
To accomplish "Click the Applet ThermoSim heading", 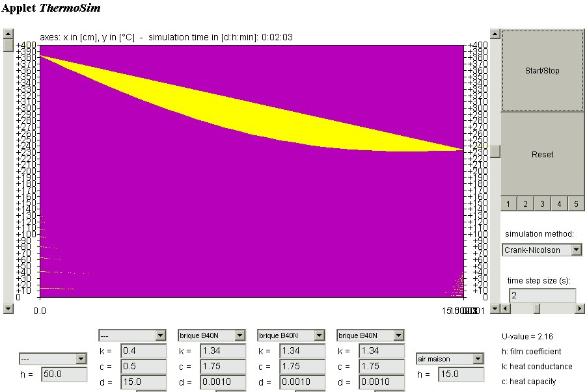I will pyautogui.click(x=51, y=8).
